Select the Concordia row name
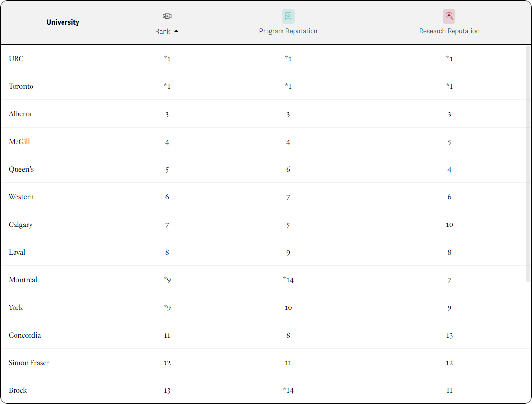Screen dimensions: 532x404 coord(25,335)
